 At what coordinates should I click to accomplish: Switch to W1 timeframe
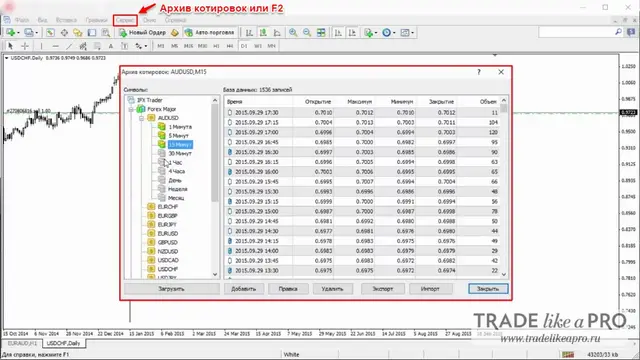[258, 46]
